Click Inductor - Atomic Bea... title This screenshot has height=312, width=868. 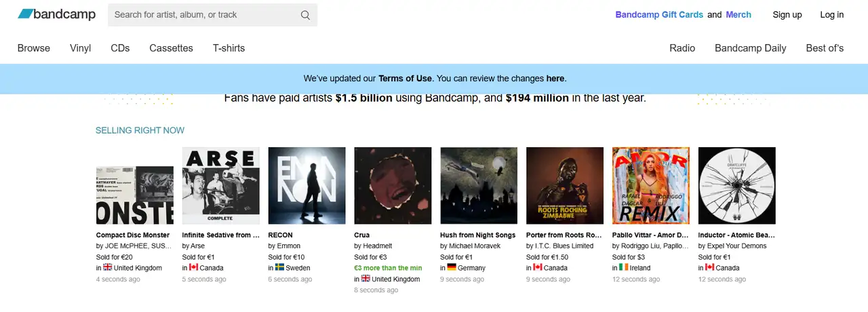click(x=737, y=235)
